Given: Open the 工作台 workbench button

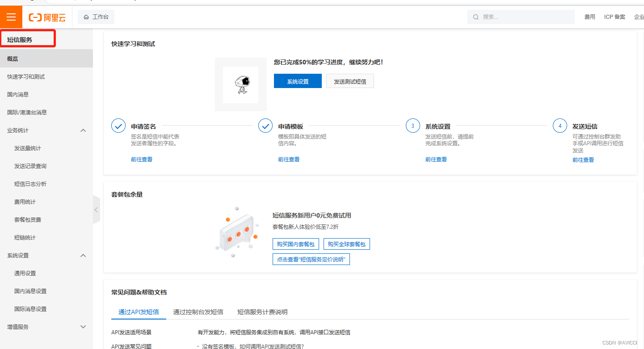Looking at the screenshot, I should click(x=96, y=17).
